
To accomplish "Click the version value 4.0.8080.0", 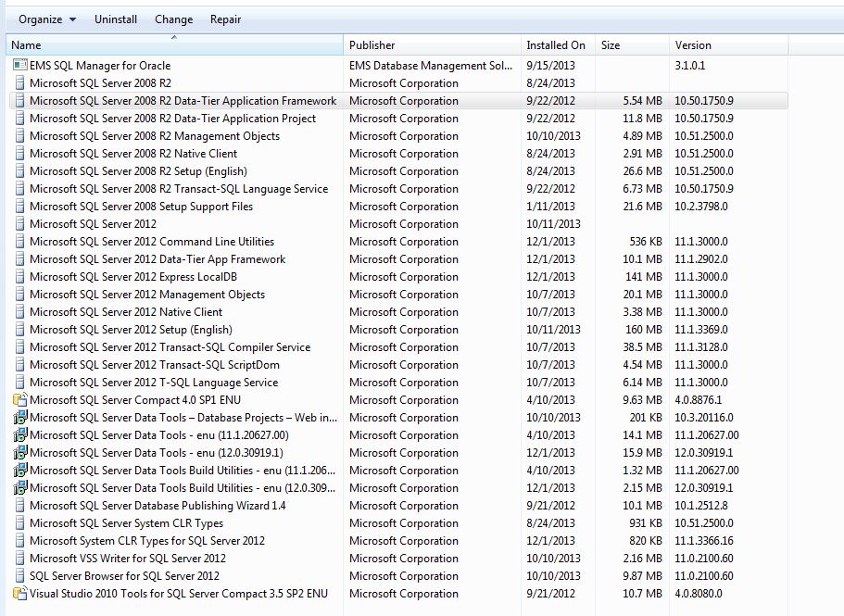I will [699, 594].
